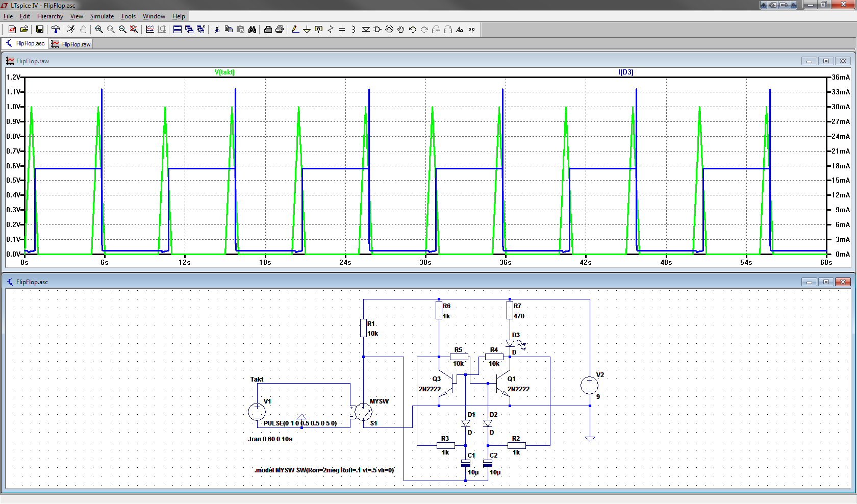Place a ground symbol from toolbar

pyautogui.click(x=307, y=30)
